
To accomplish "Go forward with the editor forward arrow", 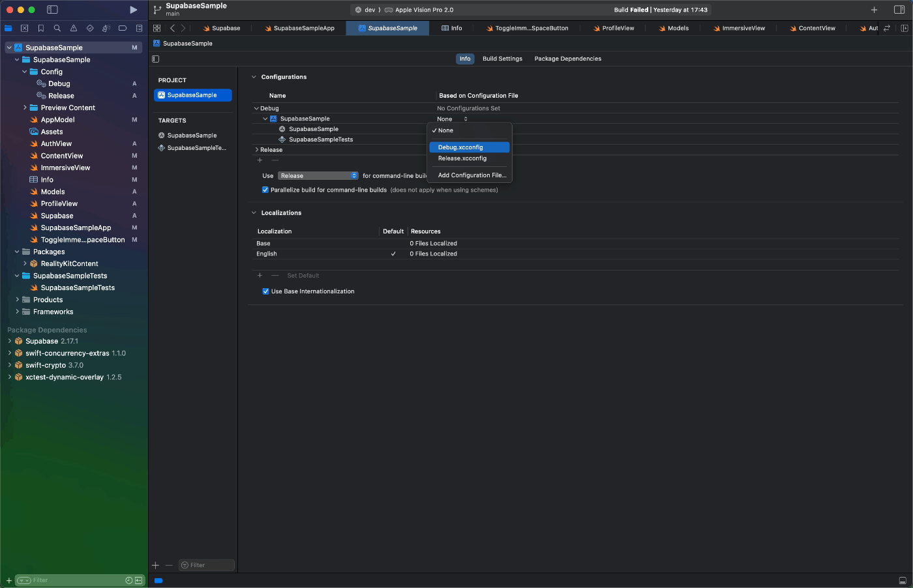I will click(x=183, y=28).
